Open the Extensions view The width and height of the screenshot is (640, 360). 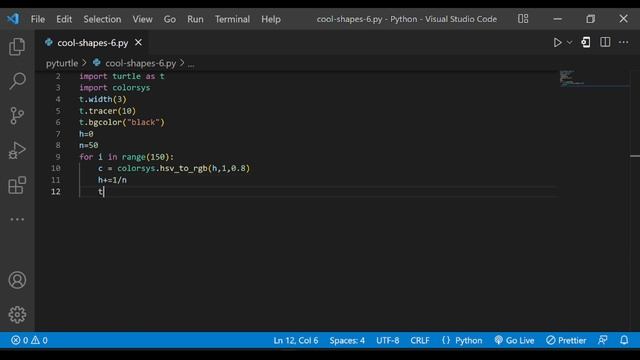coord(17,185)
